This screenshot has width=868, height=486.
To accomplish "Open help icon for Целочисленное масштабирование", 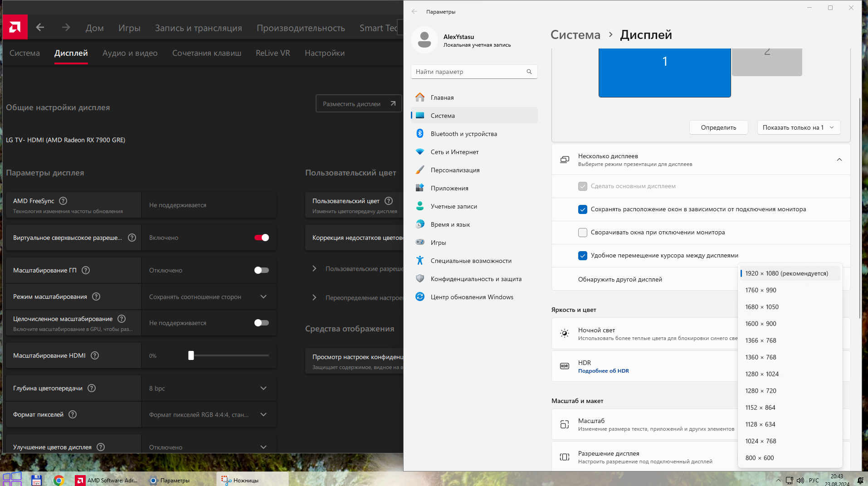I will pyautogui.click(x=122, y=319).
